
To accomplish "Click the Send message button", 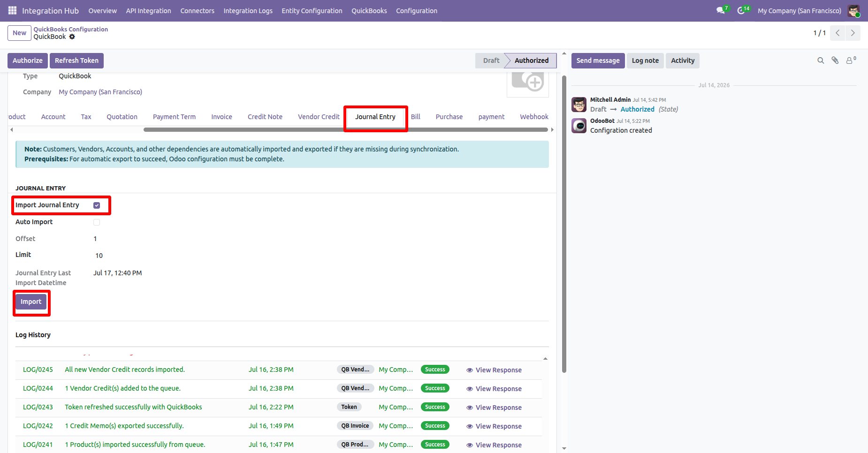I will pos(598,60).
